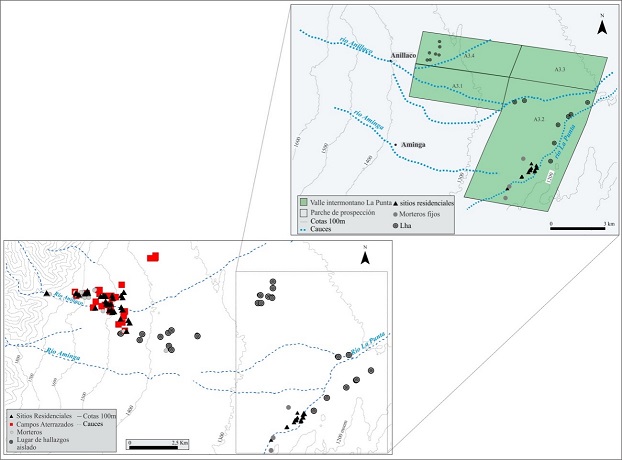Click the isolated red terraced field square
The image size is (622, 460).
(x=153, y=257)
